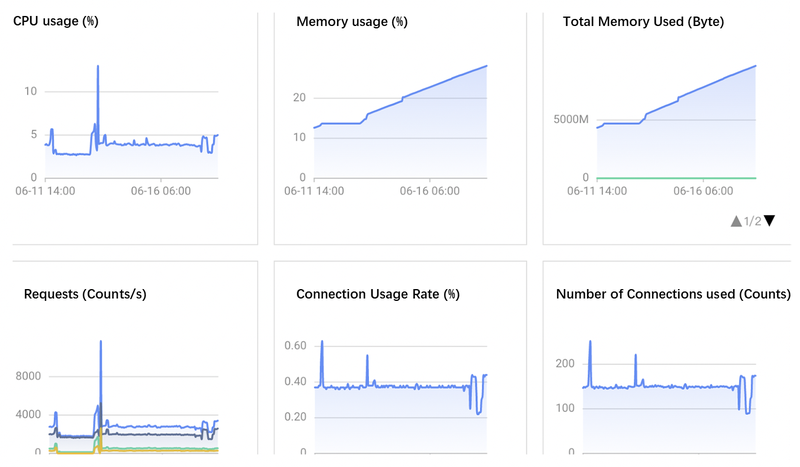Screen dimensions: 800x467
Task: Click the Requests (Counts/s) chart title
Action: coord(85,294)
